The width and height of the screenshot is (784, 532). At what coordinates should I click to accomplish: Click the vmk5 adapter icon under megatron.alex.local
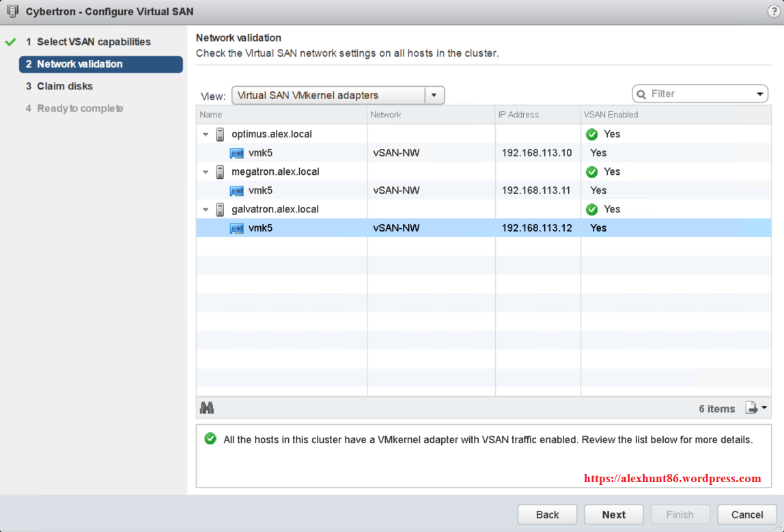pyautogui.click(x=236, y=190)
